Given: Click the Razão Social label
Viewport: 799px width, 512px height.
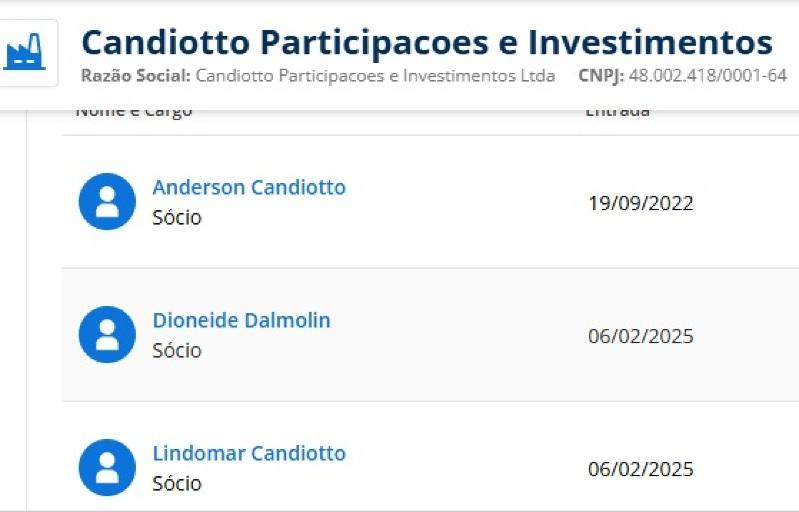Looking at the screenshot, I should pyautogui.click(x=136, y=75).
